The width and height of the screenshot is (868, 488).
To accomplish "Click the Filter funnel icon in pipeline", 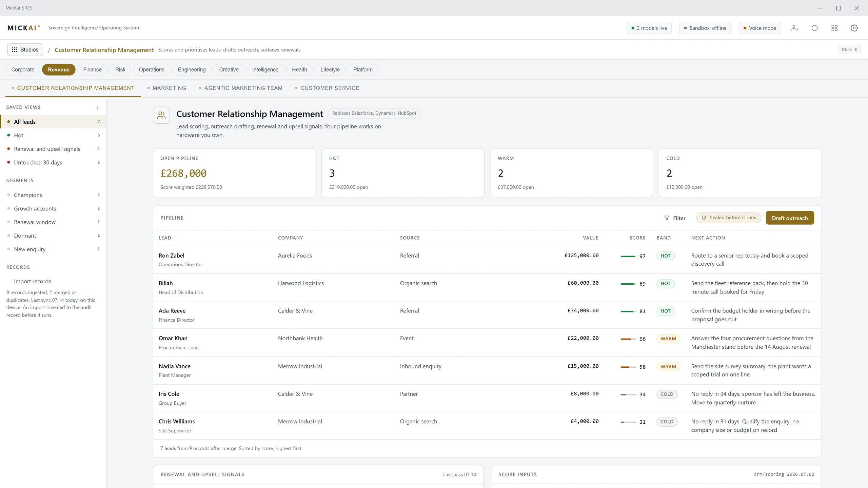I will (x=667, y=218).
